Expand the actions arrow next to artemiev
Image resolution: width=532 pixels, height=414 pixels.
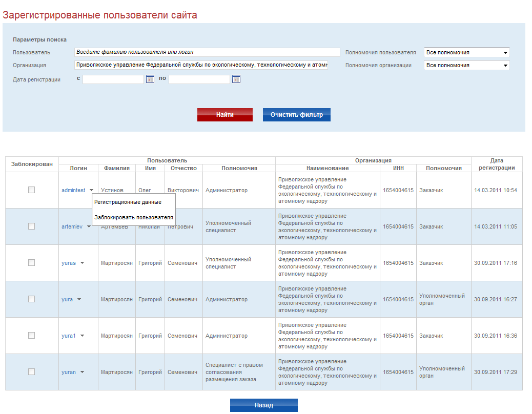(89, 226)
